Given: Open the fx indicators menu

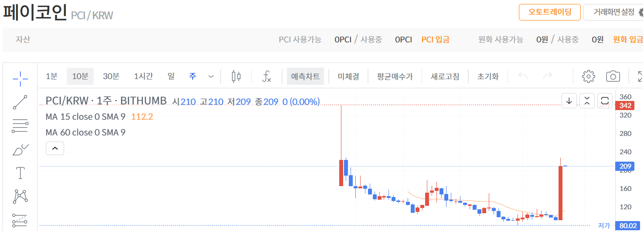Looking at the screenshot, I should coord(266,76).
